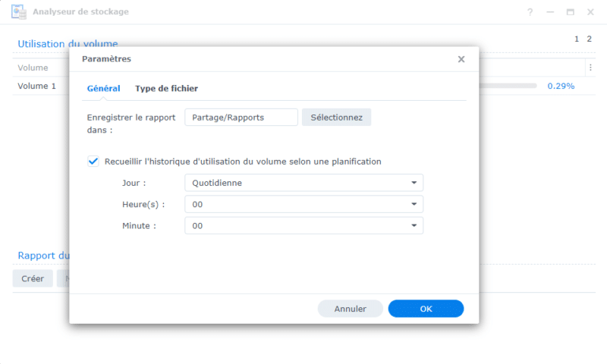
Task: Toggle the volume usage history schedule checkbox
Action: click(93, 161)
